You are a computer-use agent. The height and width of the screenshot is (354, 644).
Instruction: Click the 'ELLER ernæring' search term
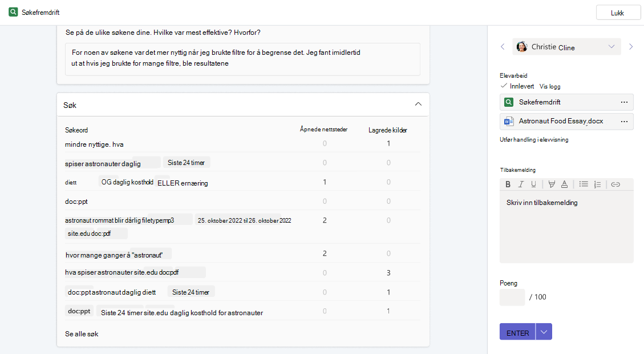coord(183,183)
